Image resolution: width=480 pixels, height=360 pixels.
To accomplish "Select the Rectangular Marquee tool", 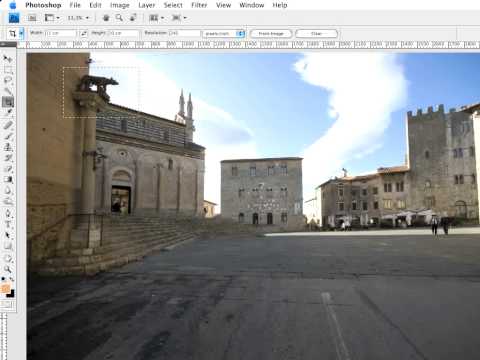I will point(8,70).
